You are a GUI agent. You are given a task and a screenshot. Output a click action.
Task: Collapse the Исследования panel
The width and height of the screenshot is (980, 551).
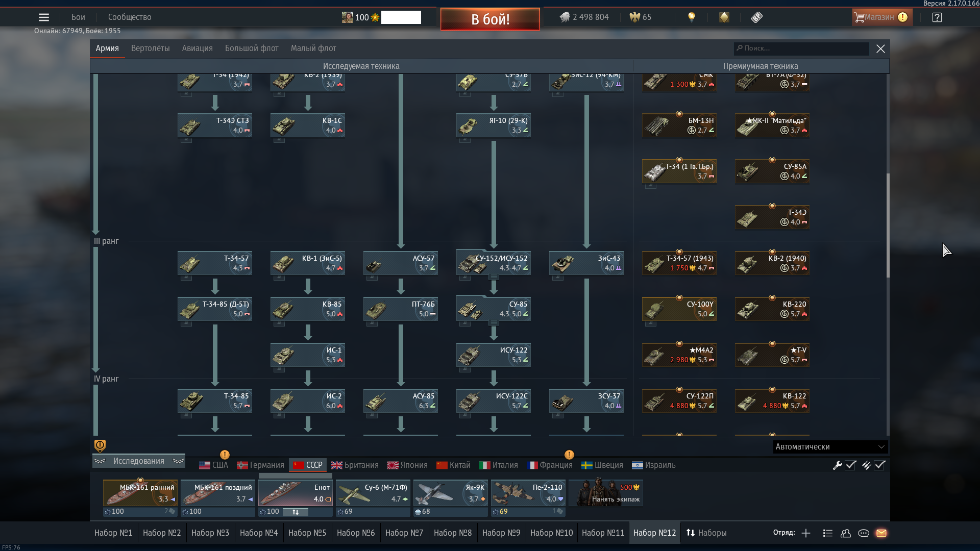pyautogui.click(x=138, y=461)
